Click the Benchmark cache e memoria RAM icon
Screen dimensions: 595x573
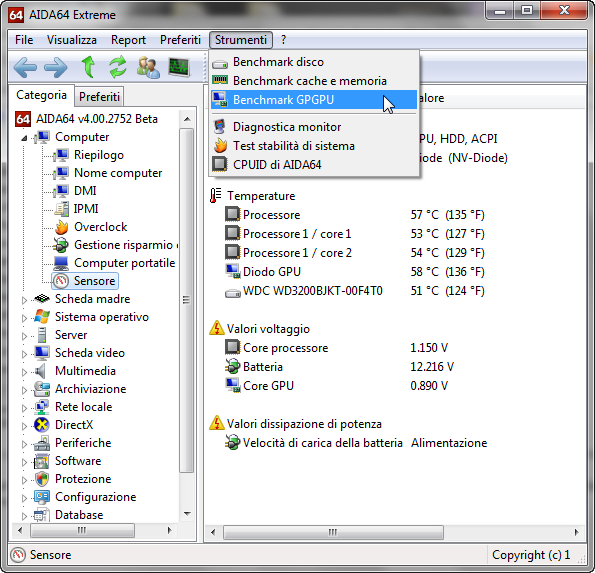(220, 80)
